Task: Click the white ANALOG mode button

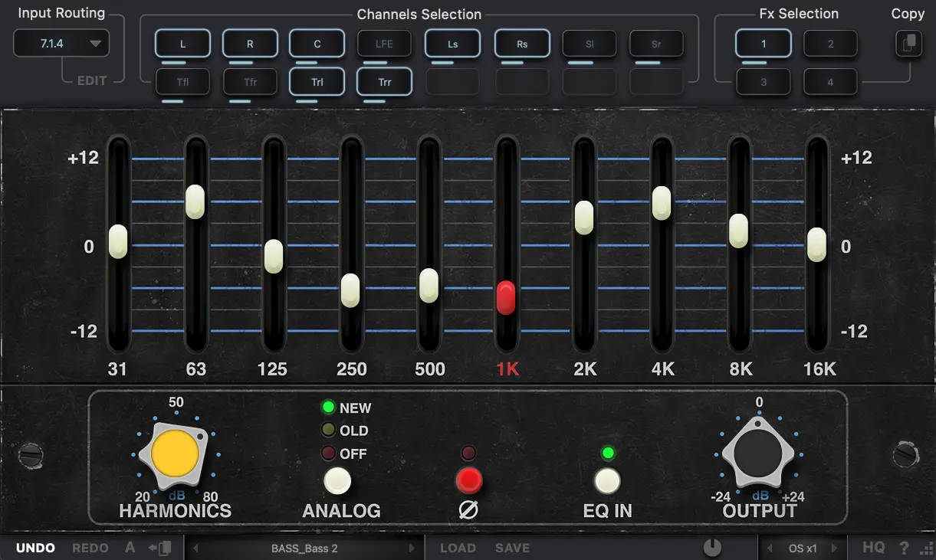Action: pos(337,481)
